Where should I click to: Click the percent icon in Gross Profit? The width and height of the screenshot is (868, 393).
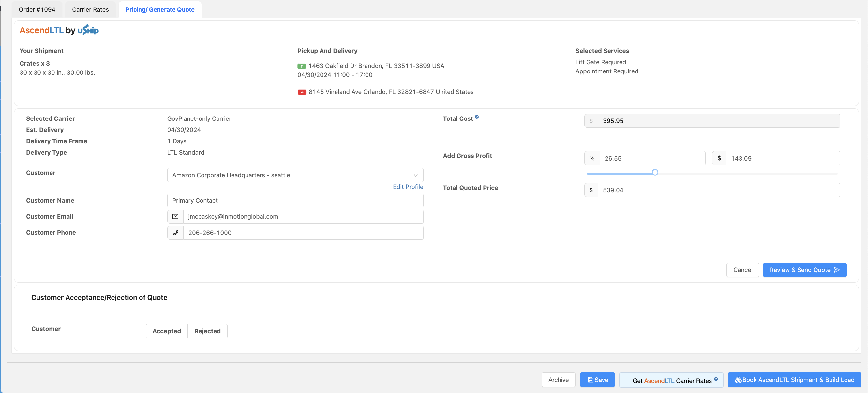(x=592, y=158)
